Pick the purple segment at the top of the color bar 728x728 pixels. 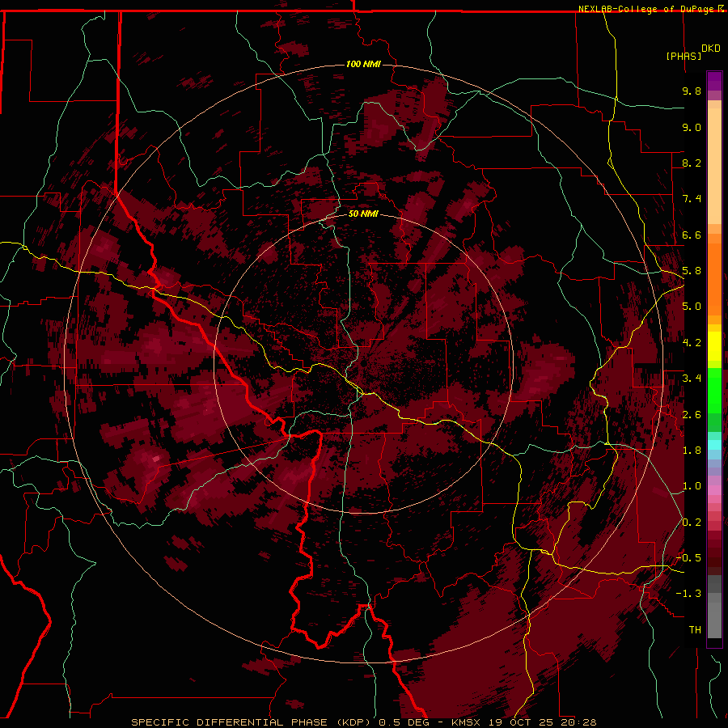pyautogui.click(x=714, y=81)
